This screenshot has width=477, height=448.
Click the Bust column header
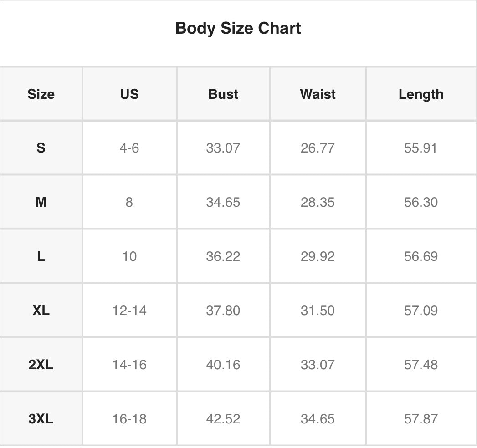pyautogui.click(x=223, y=94)
